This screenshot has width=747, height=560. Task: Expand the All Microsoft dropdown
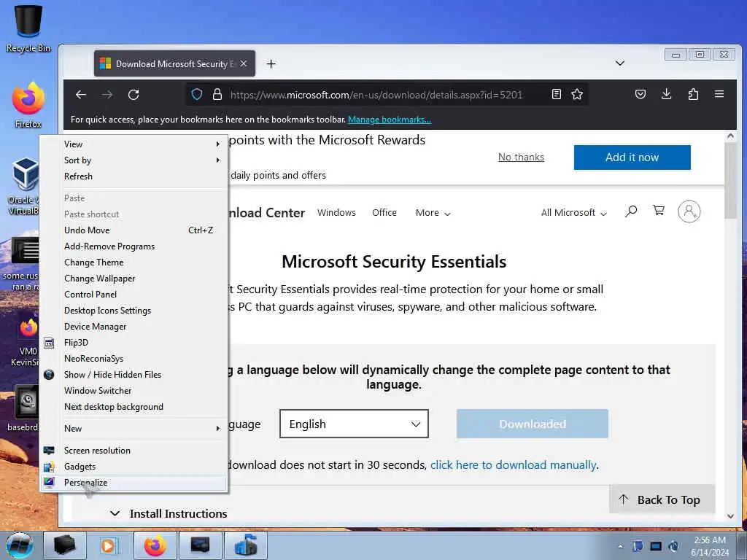[x=573, y=213]
